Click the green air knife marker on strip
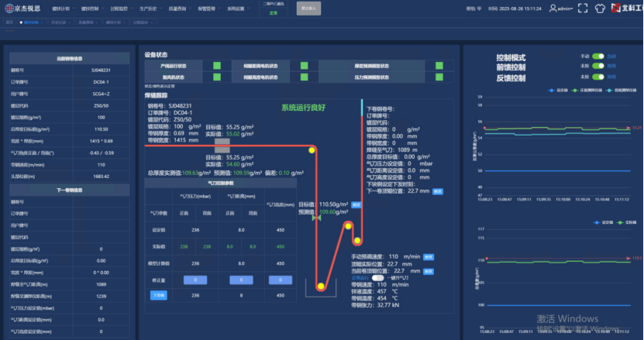 (316, 219)
